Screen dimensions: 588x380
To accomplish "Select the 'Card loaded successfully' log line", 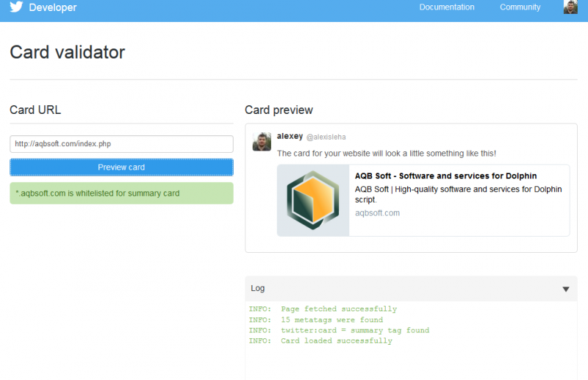I will 320,340.
